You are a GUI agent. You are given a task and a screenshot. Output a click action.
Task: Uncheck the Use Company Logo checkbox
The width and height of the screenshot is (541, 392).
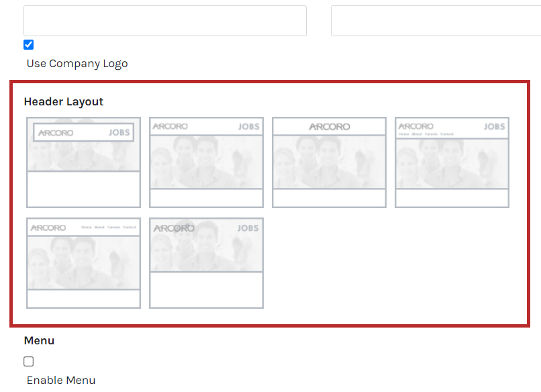[x=29, y=45]
